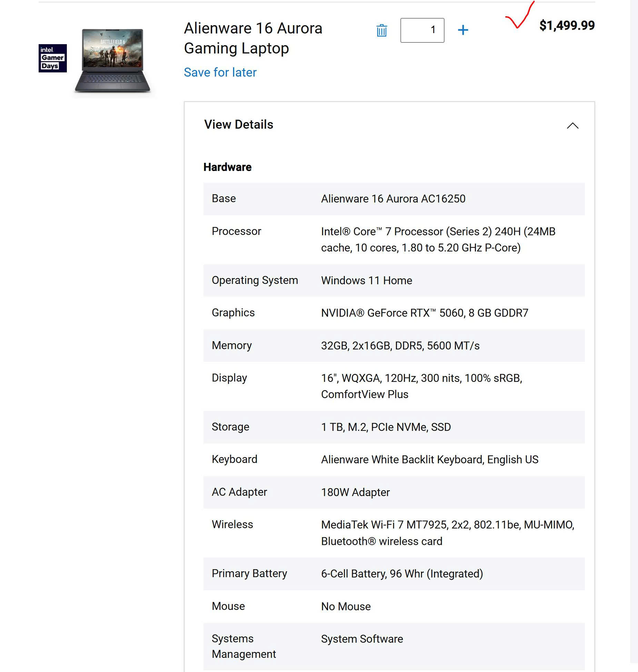Click the Primary Battery 96 Whr row
The height and width of the screenshot is (672, 638).
pos(394,574)
